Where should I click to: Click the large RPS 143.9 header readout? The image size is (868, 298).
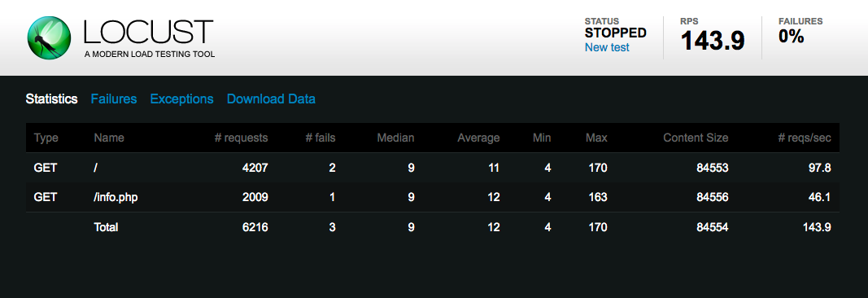(x=713, y=41)
